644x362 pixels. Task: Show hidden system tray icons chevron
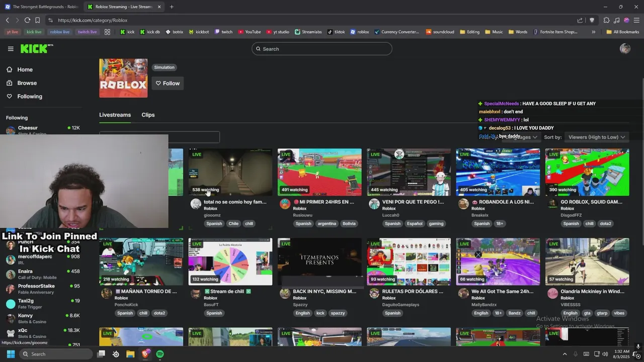click(565, 354)
